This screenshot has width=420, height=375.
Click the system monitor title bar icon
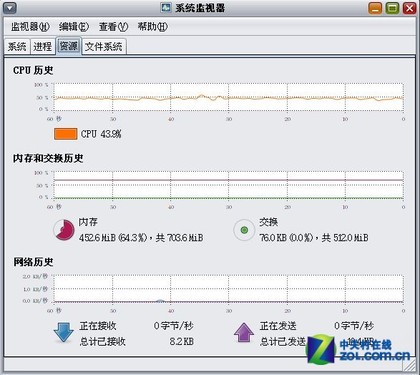pos(166,8)
